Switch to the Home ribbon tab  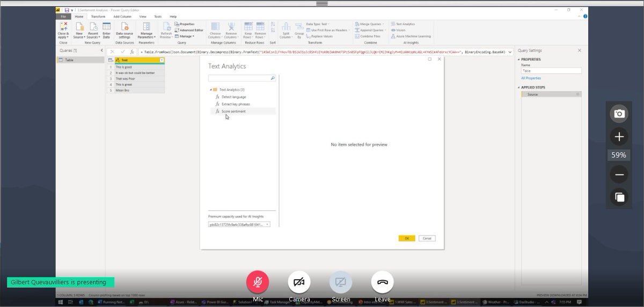tap(79, 17)
